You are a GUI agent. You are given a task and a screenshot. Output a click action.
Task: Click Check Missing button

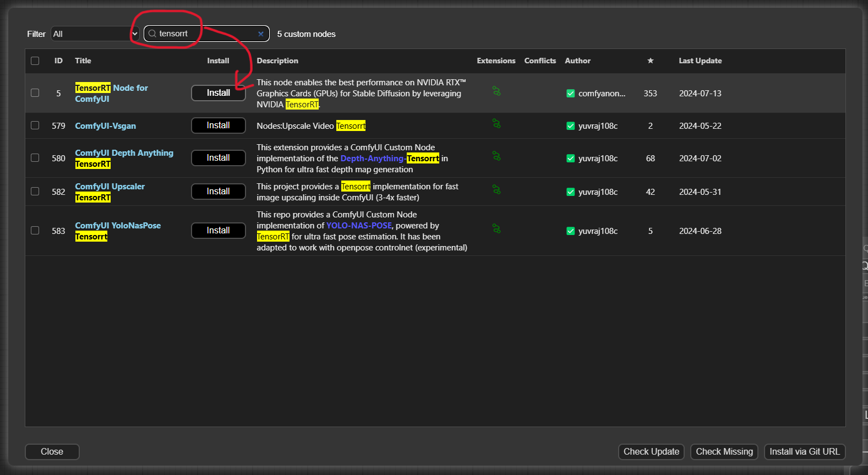(724, 452)
